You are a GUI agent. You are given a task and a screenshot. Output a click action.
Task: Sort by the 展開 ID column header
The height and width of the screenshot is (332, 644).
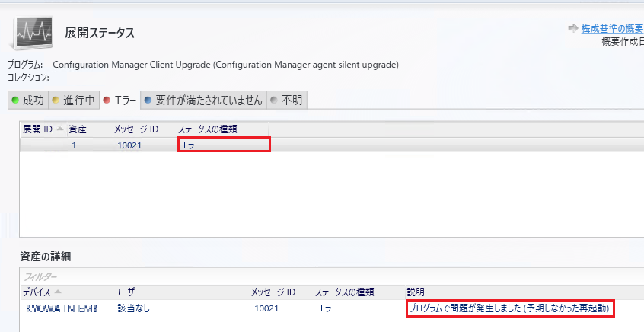pos(43,129)
